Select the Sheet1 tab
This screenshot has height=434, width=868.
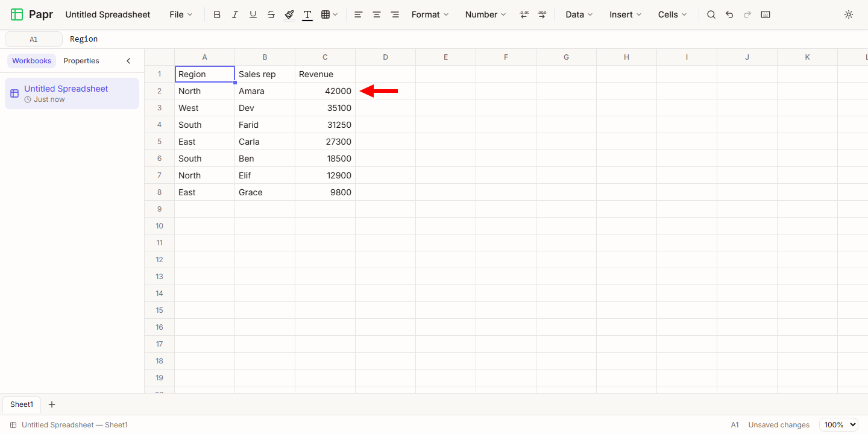pyautogui.click(x=22, y=404)
